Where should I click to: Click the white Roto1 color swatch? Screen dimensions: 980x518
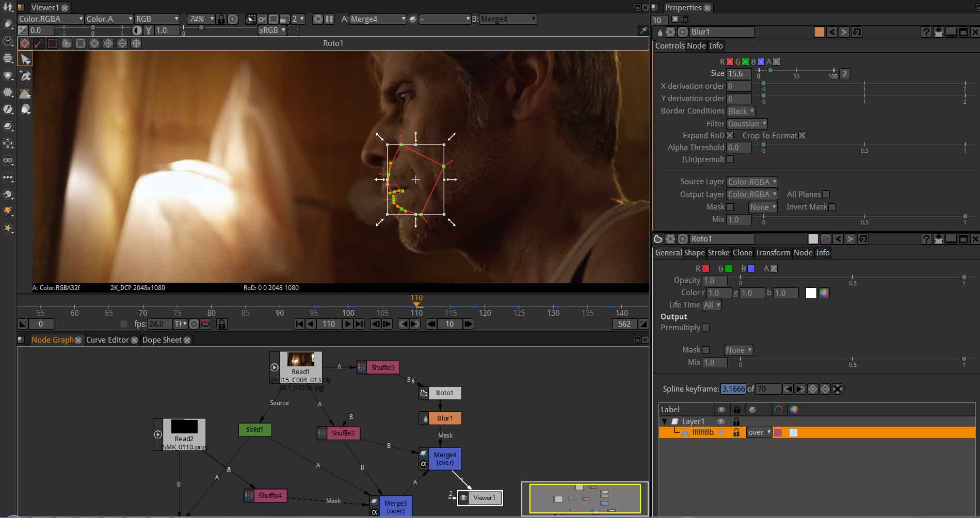[x=811, y=293]
